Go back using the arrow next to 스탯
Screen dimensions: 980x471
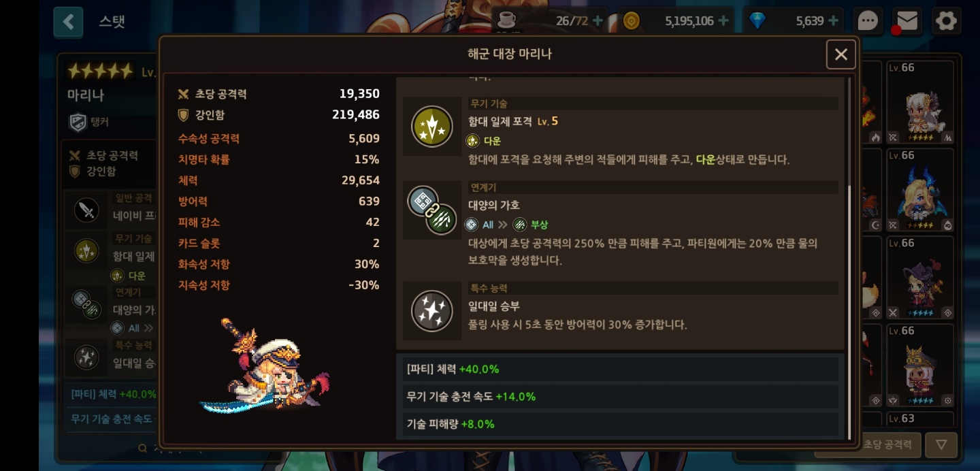68,22
